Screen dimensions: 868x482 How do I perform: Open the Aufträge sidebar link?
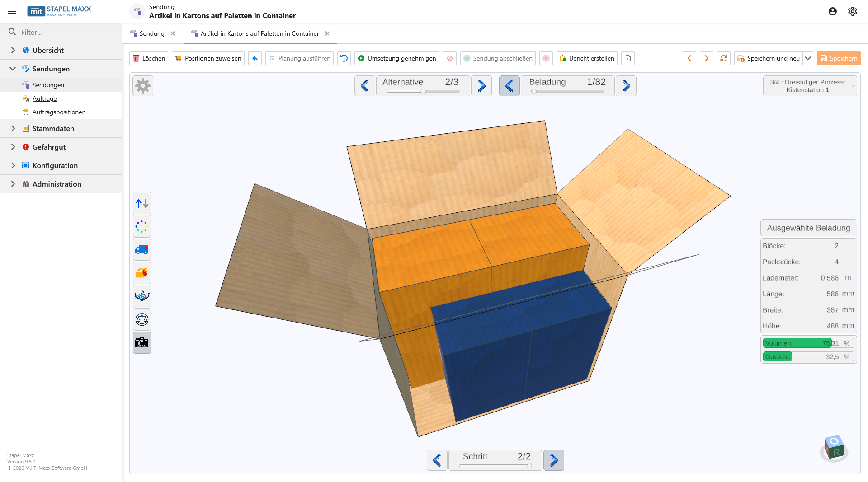(45, 98)
